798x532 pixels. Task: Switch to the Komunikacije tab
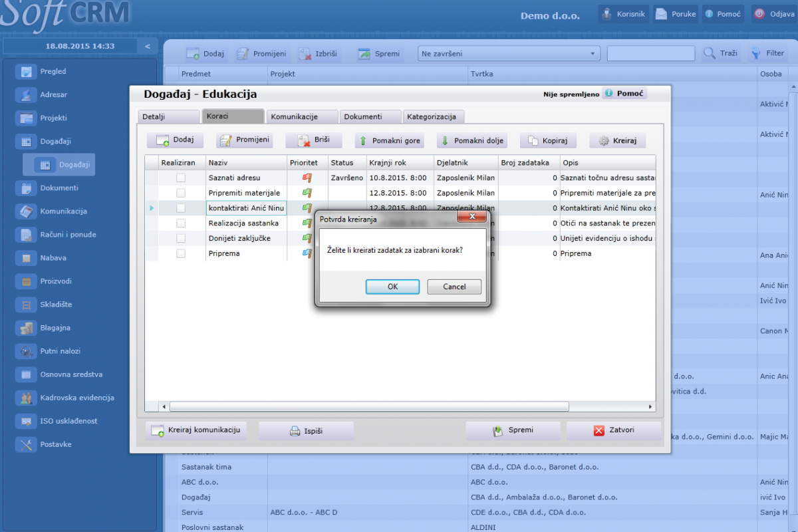click(x=302, y=116)
